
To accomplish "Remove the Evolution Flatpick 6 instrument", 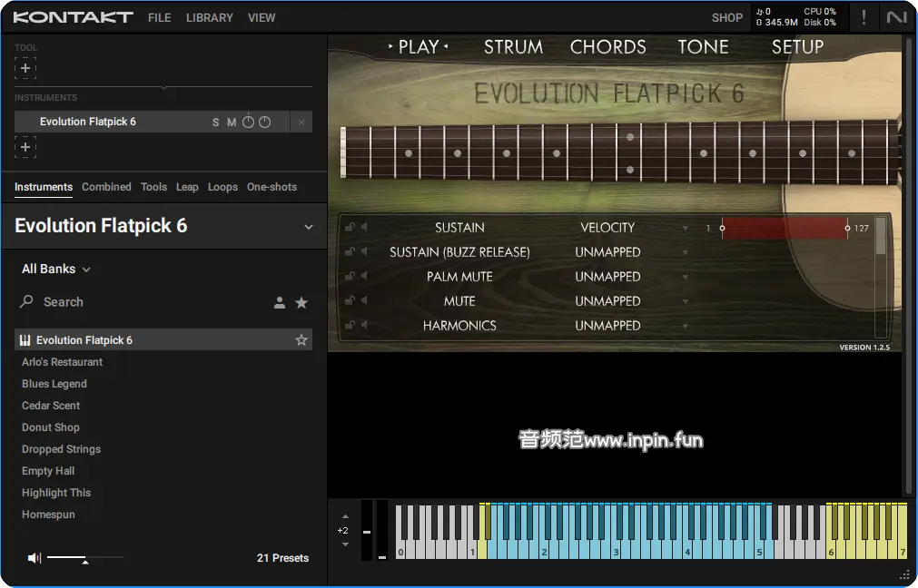I will point(301,122).
